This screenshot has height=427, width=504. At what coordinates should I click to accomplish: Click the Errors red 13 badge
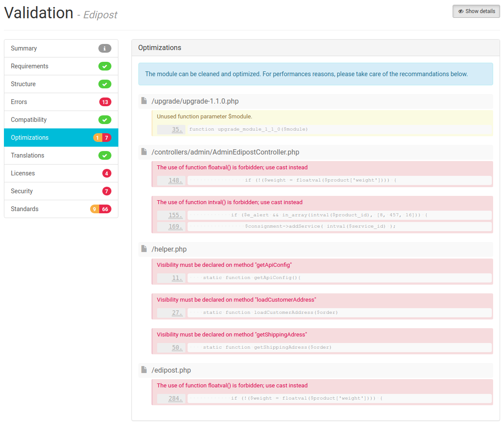click(x=105, y=102)
